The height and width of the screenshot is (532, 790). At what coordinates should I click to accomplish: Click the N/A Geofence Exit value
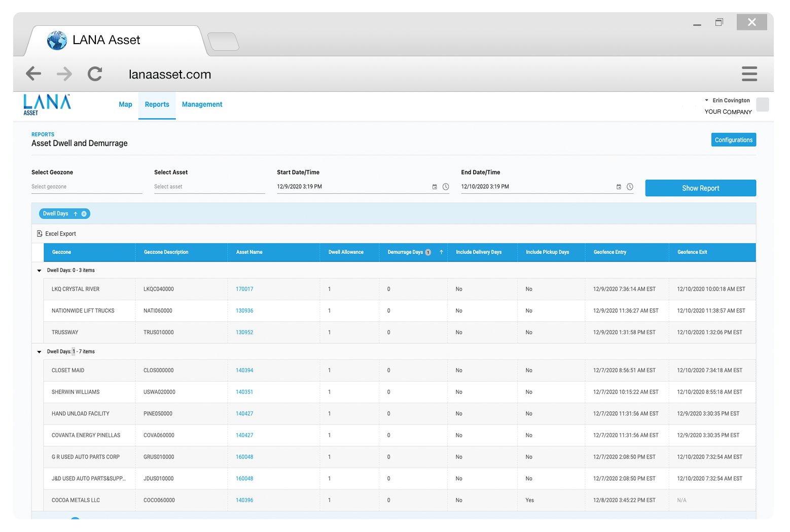pyautogui.click(x=681, y=501)
